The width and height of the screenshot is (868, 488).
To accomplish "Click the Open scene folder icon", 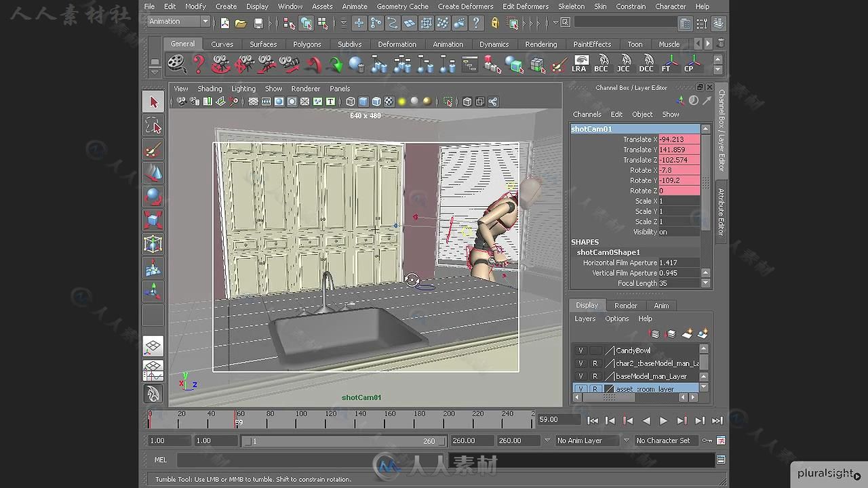I will click(241, 23).
